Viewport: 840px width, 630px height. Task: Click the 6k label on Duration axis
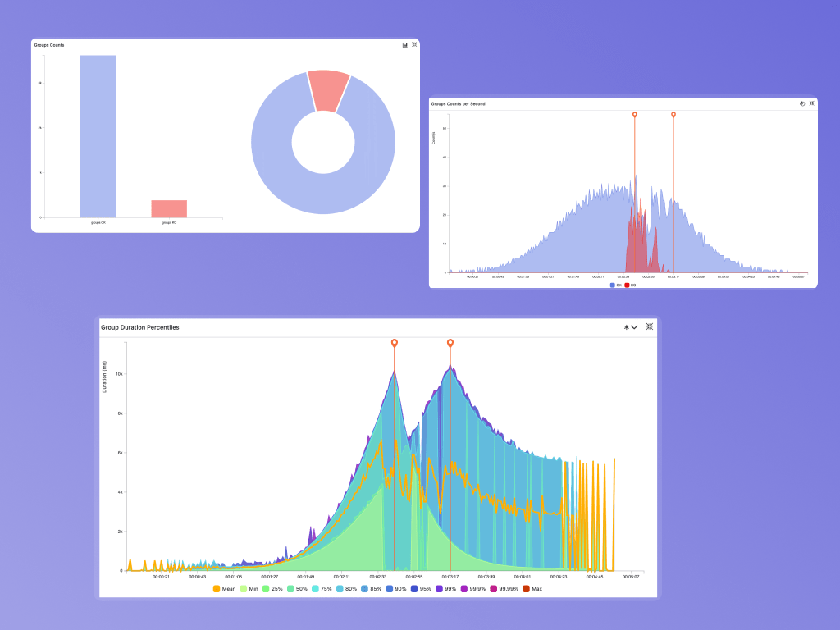121,453
